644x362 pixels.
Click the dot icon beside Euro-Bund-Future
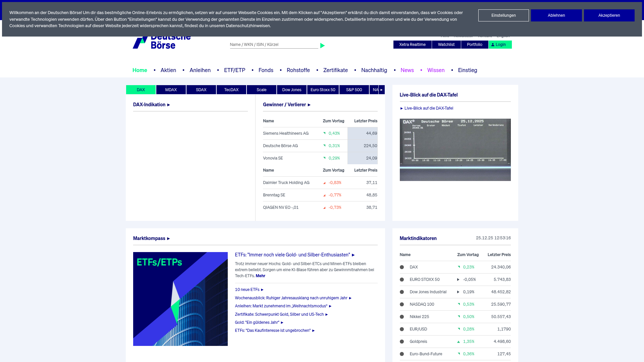pos(402,354)
